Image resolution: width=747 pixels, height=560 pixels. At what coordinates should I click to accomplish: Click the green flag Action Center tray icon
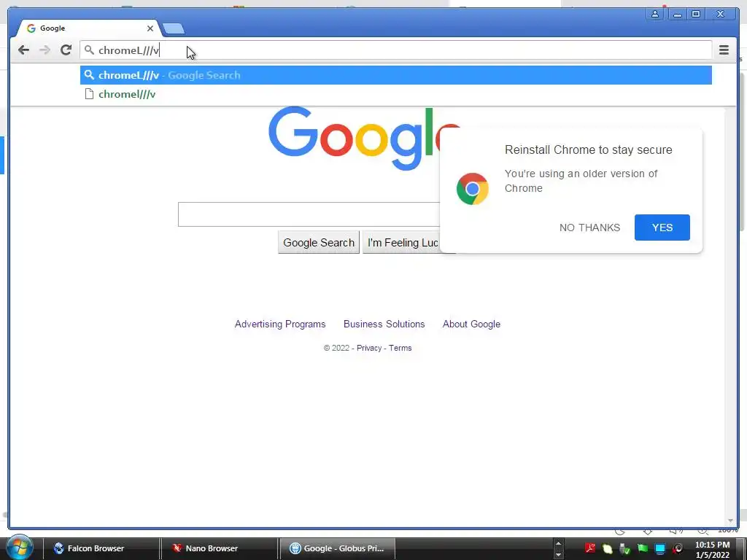643,548
